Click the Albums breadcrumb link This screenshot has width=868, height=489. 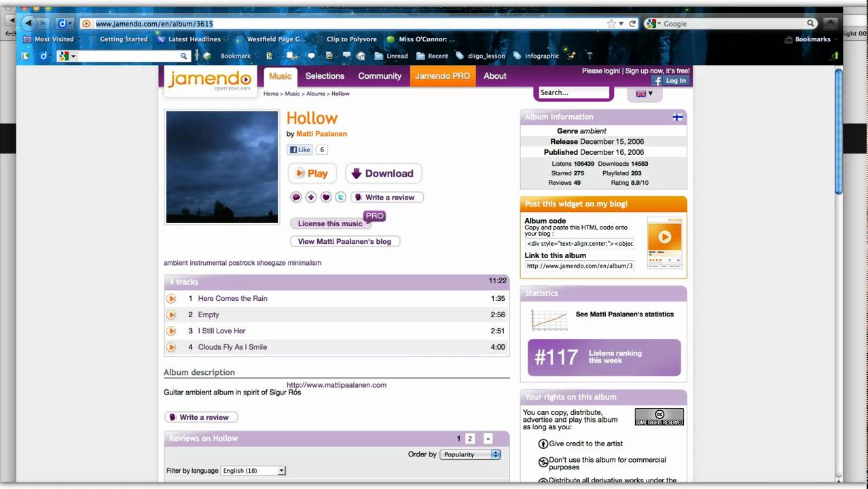(316, 94)
